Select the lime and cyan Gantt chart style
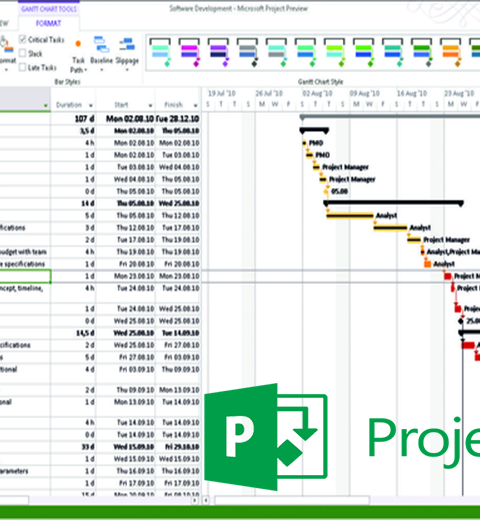Image resolution: width=480 pixels, height=520 pixels. (x=334, y=52)
